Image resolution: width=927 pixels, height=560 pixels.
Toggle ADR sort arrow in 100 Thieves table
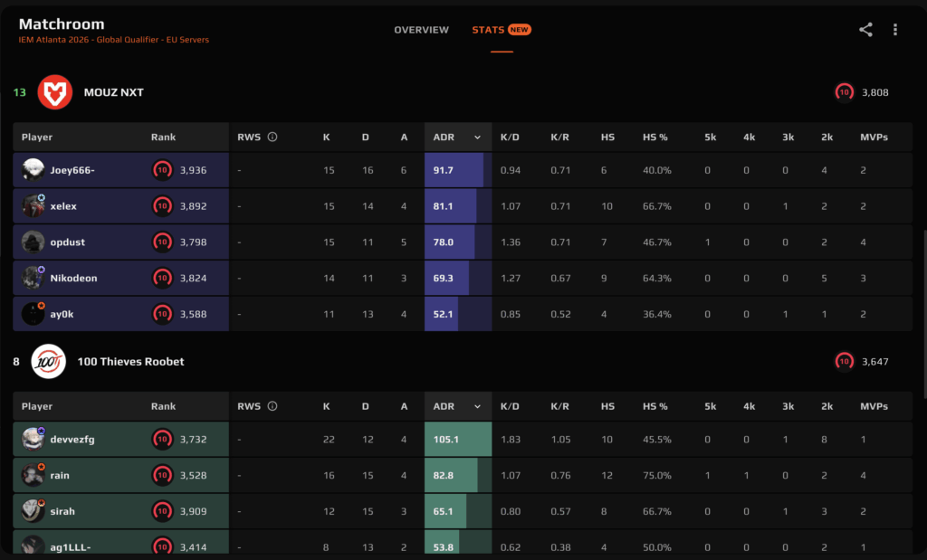[x=477, y=407]
